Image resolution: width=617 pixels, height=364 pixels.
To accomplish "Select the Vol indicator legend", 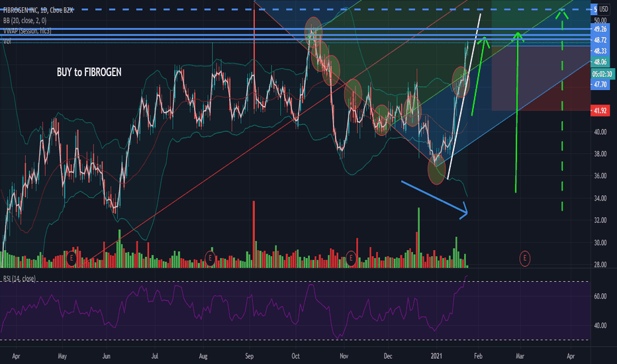I will (x=7, y=41).
